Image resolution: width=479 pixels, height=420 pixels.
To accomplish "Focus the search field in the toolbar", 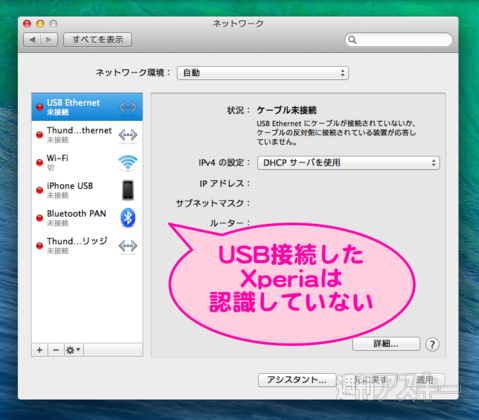I will coord(398,40).
